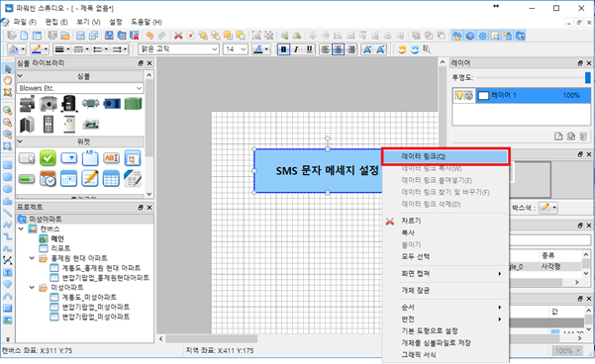Insert the pencil notepad widget
This screenshot has height=364, width=595.
click(90, 179)
